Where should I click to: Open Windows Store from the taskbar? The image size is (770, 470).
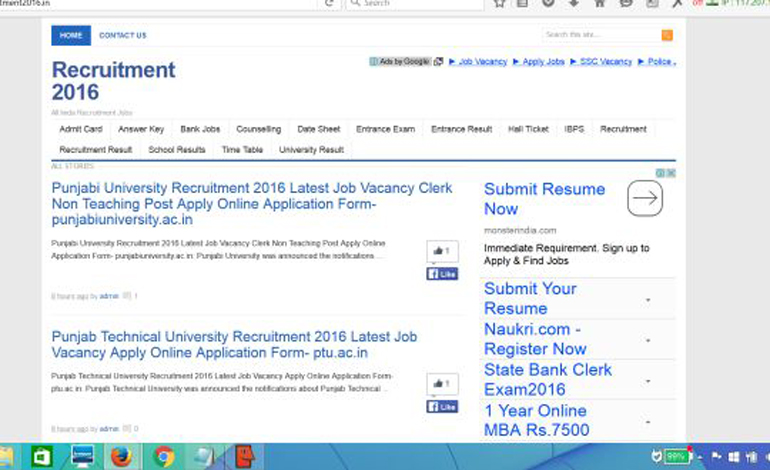(42, 457)
